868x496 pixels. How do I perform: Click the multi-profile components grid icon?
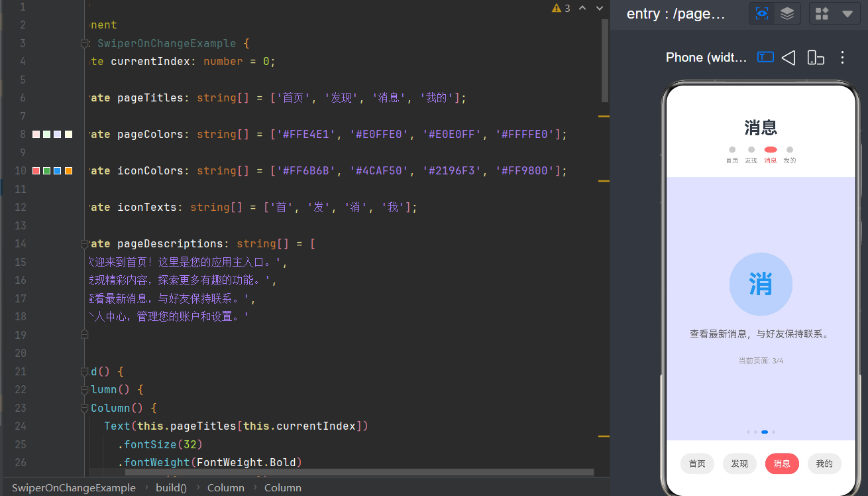[x=822, y=14]
